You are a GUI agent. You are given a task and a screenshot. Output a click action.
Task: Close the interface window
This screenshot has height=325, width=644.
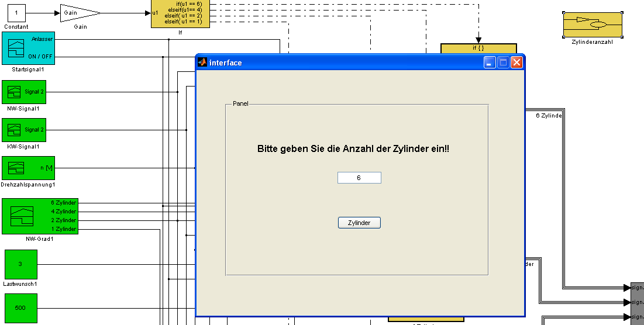coord(516,63)
